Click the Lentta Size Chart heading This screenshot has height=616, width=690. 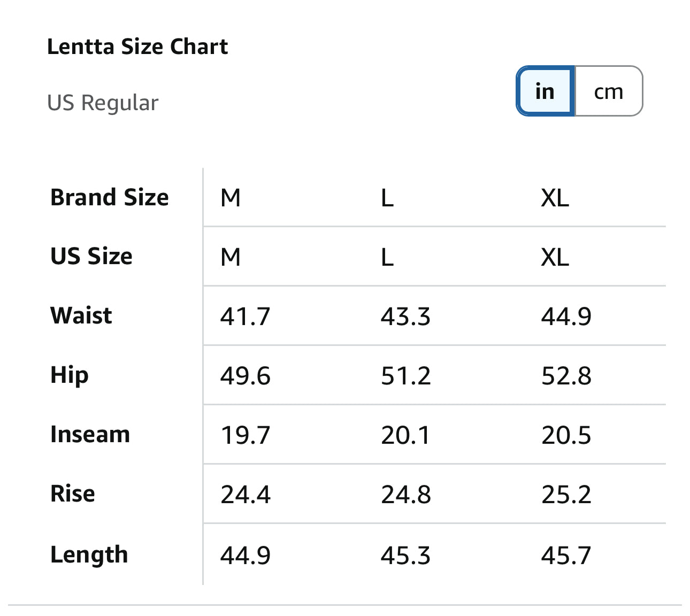tap(137, 47)
